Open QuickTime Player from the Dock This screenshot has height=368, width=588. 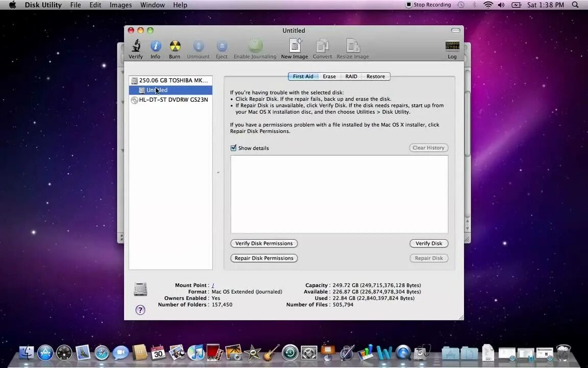(x=403, y=353)
